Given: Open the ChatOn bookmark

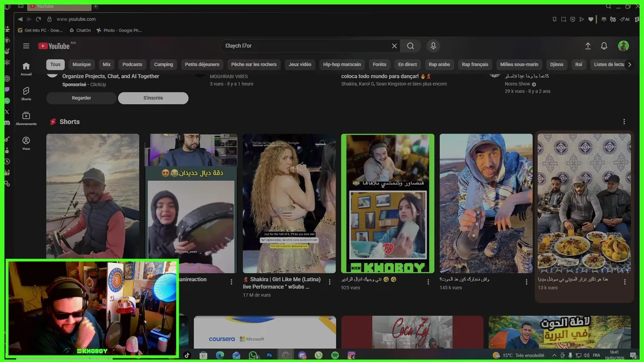Looking at the screenshot, I should point(80,30).
